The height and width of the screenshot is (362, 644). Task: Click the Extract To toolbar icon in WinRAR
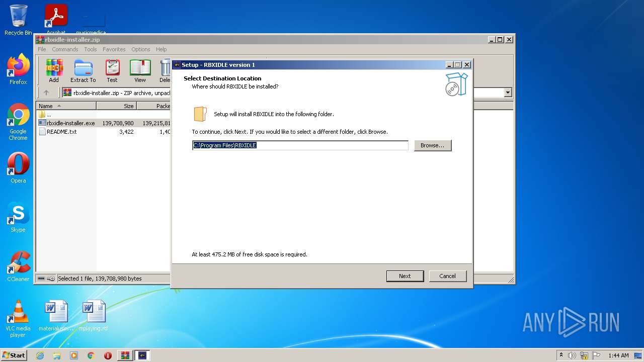pyautogui.click(x=83, y=71)
